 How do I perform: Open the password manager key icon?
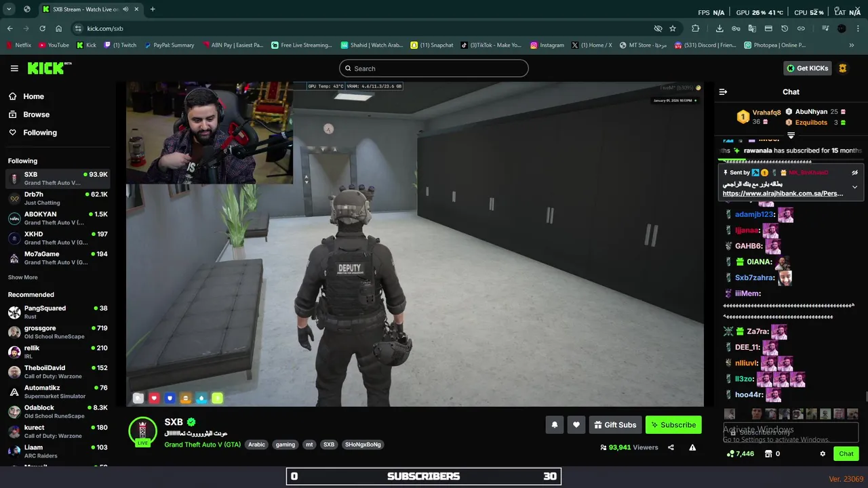[x=736, y=28]
